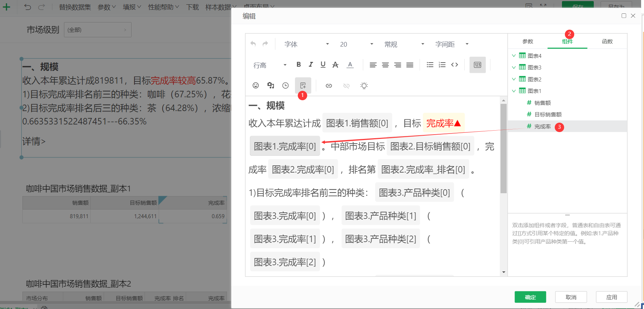The width and height of the screenshot is (644, 309).
Task: Collapse the 图表4 tree node
Action: tap(514, 56)
